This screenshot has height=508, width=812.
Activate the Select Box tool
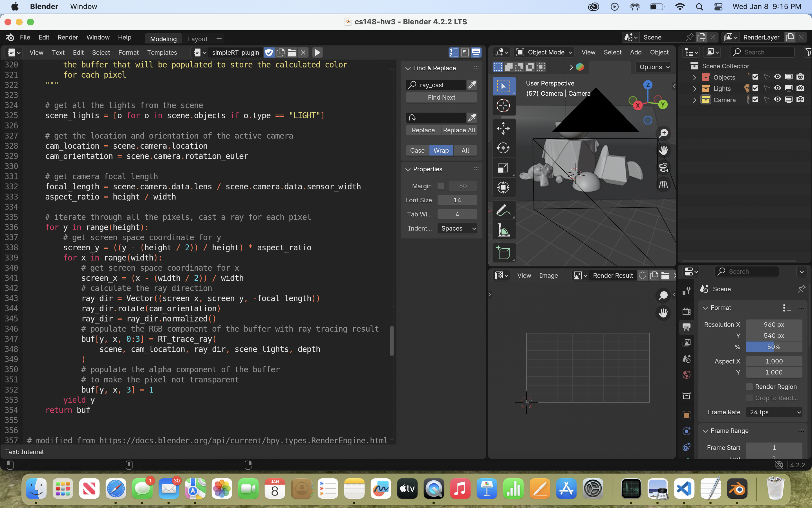click(x=503, y=86)
